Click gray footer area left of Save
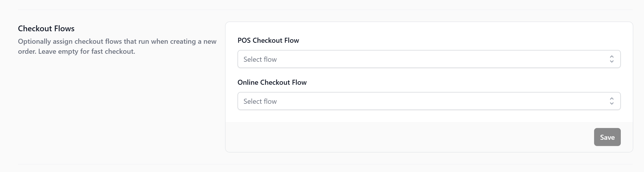644x172 pixels. (x=400, y=137)
